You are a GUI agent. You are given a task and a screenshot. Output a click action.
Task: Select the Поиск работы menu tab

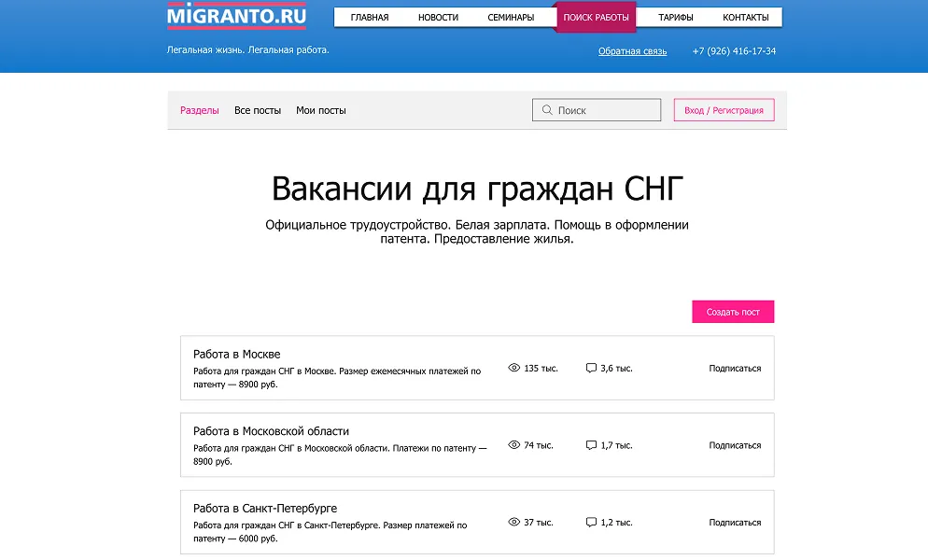(x=596, y=18)
